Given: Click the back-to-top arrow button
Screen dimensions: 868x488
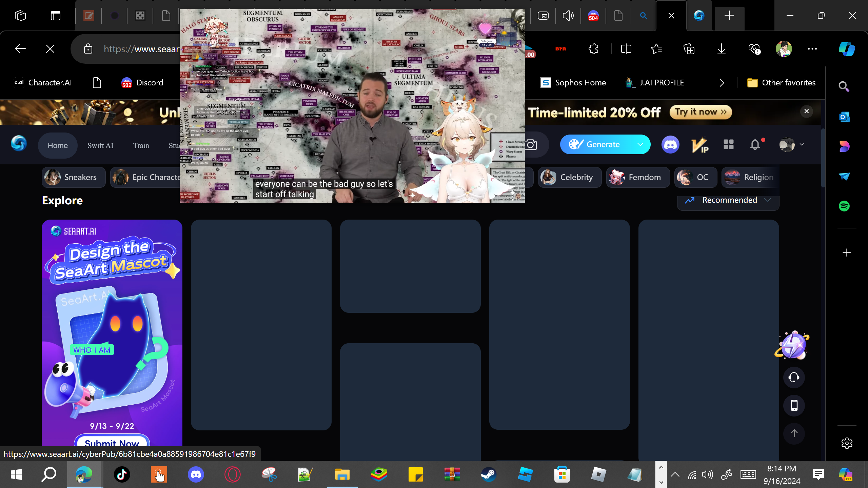Looking at the screenshot, I should coord(794,433).
